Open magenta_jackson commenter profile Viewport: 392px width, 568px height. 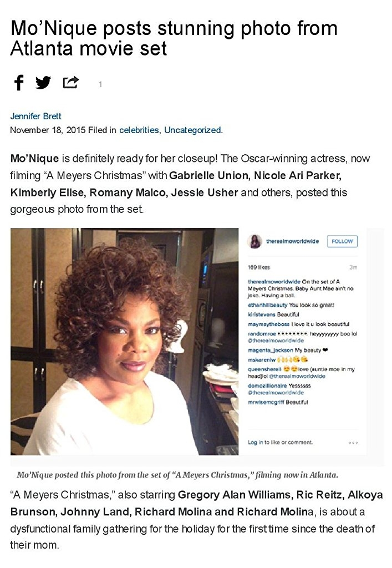[271, 351]
